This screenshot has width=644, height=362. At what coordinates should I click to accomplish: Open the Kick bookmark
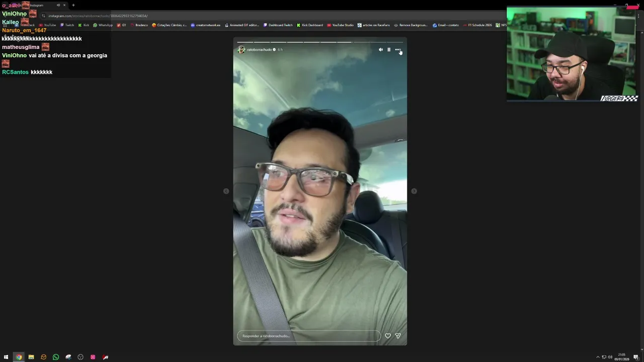point(84,25)
